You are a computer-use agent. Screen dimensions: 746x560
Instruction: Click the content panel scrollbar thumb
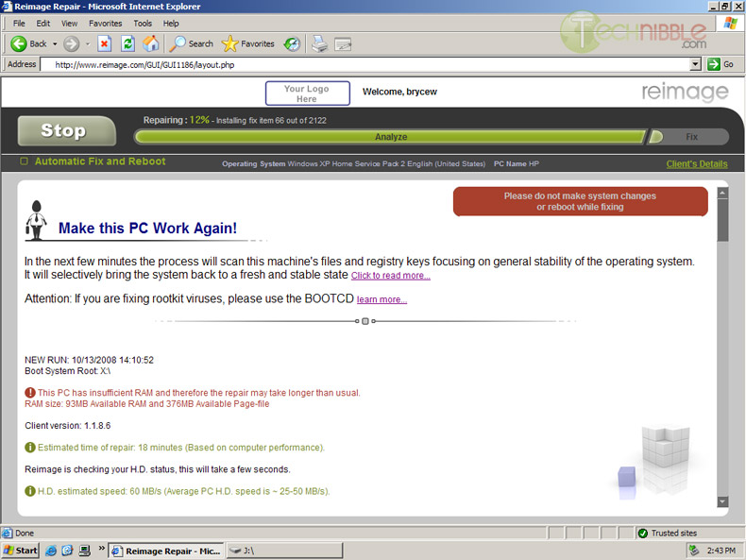coord(722,220)
